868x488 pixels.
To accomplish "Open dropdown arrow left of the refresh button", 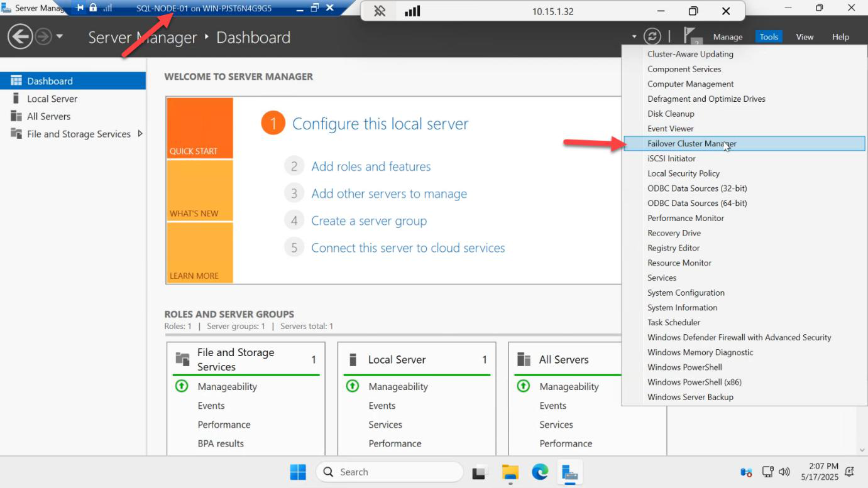I will (634, 36).
